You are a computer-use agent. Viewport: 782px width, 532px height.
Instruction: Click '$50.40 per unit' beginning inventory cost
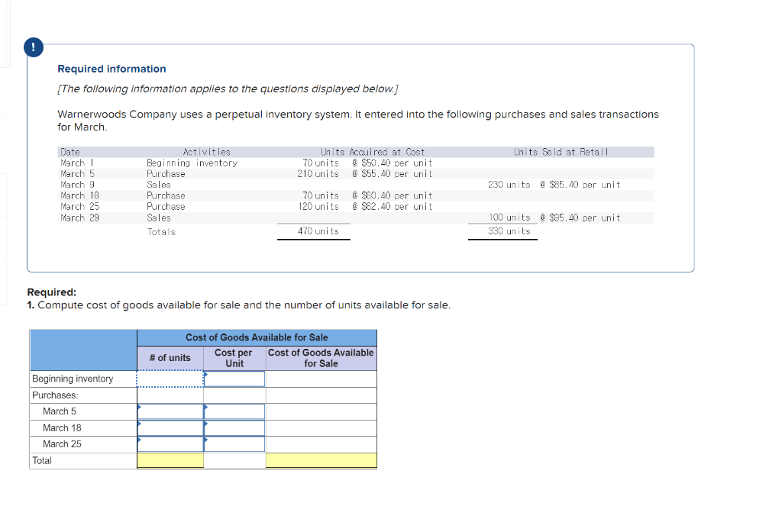(x=397, y=163)
